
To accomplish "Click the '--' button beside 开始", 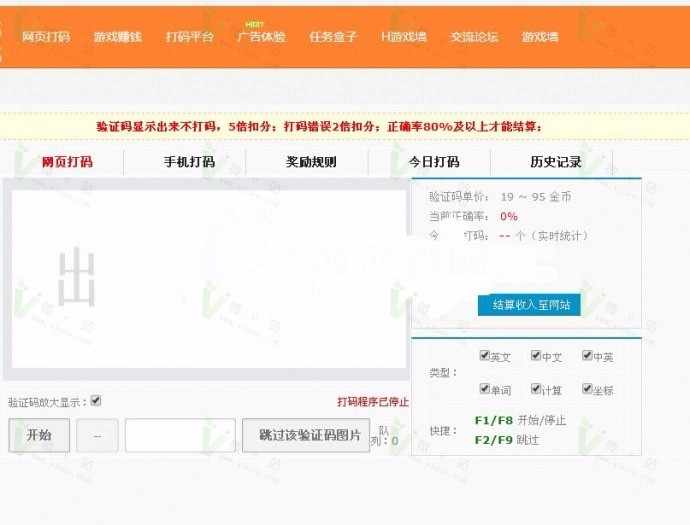I will pyautogui.click(x=97, y=435).
